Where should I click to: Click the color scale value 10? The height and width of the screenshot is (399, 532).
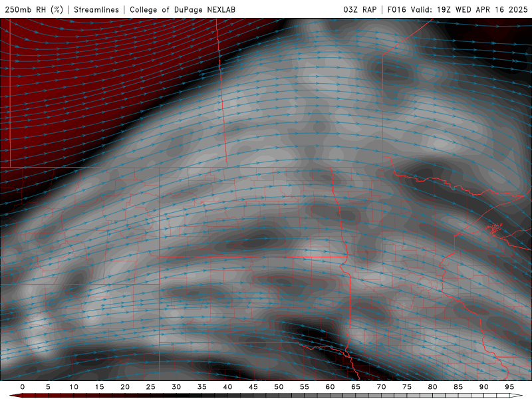[x=74, y=387]
